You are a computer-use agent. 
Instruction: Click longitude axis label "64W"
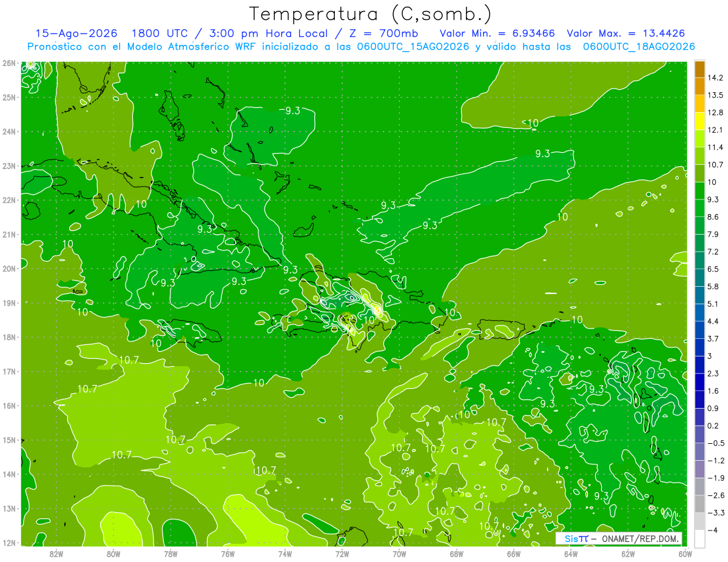[571, 553]
